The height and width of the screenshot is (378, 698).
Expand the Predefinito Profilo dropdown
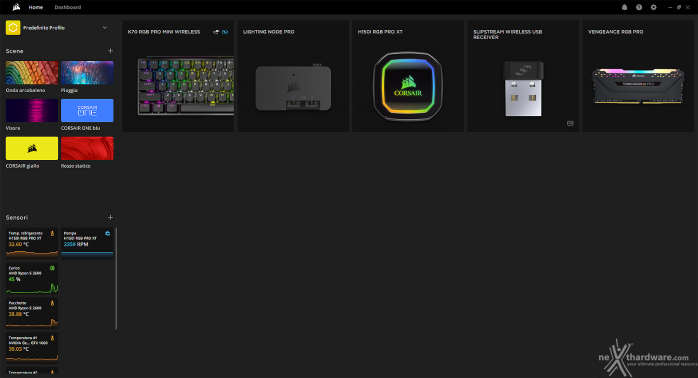pyautogui.click(x=105, y=28)
